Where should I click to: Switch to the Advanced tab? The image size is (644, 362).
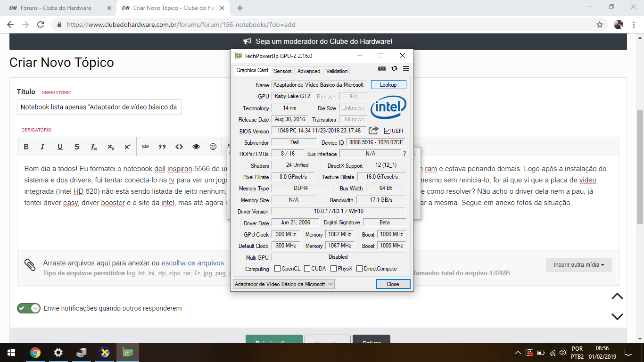coord(309,71)
